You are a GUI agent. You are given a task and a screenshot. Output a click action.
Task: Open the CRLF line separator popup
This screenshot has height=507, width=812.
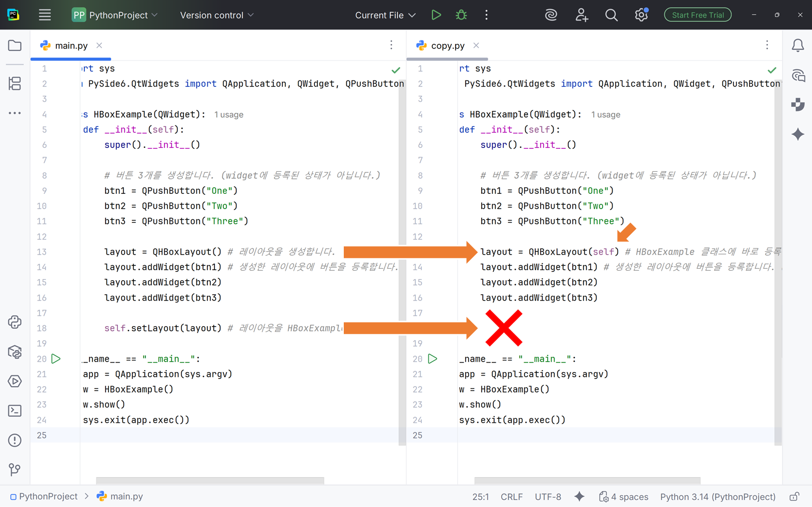click(x=512, y=497)
